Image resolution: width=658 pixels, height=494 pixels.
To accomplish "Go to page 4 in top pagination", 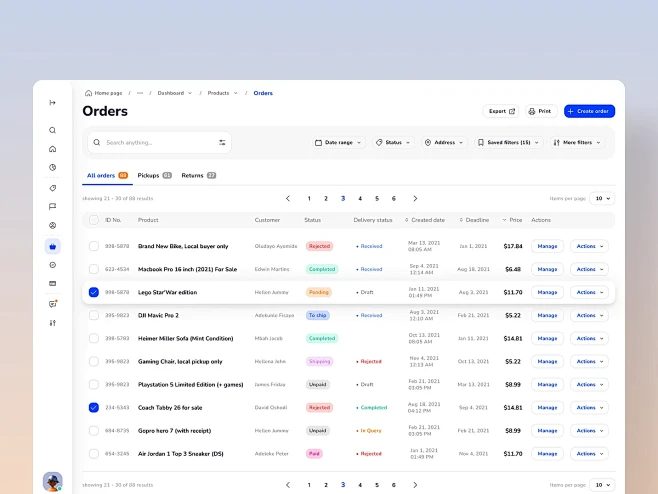I will [360, 198].
